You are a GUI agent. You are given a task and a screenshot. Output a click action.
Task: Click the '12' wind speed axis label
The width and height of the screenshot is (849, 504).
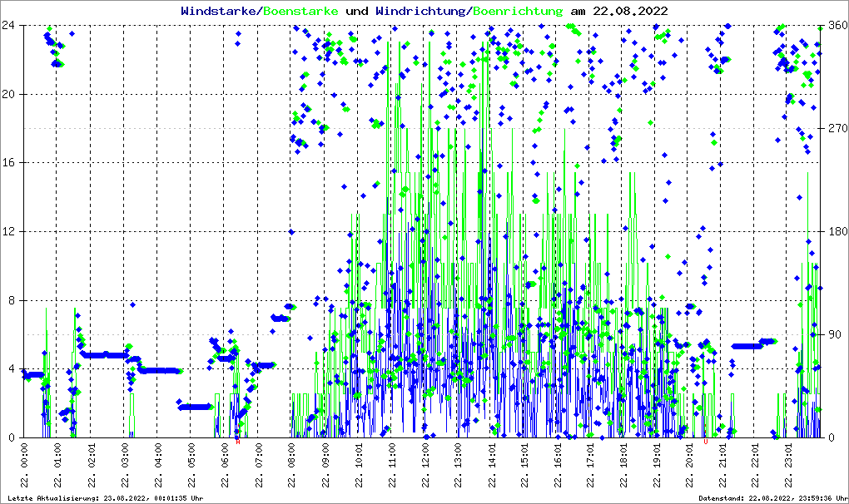pos(7,231)
